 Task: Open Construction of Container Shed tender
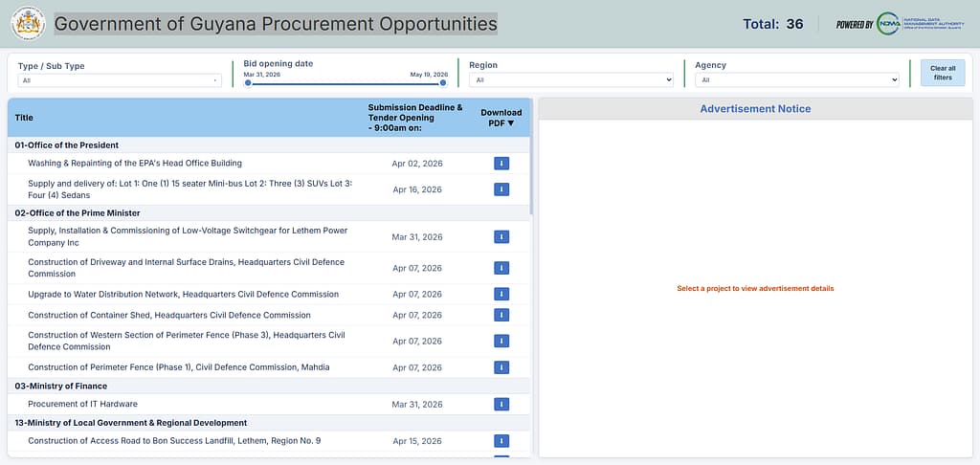(169, 315)
